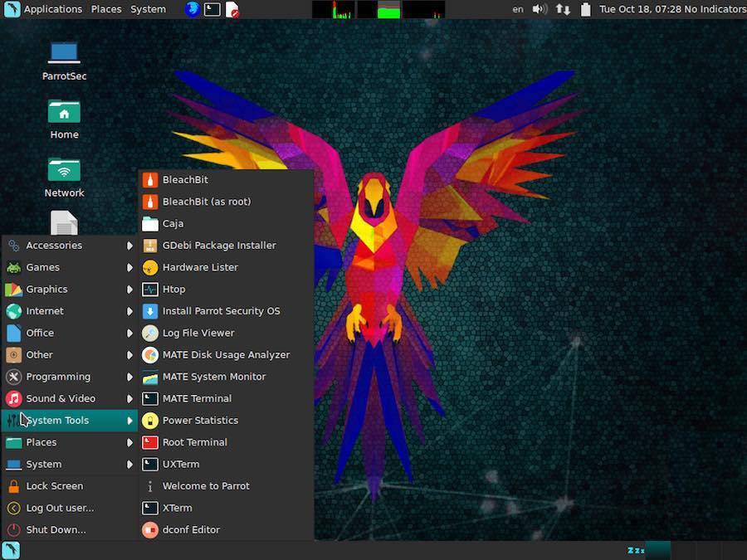Click the Zzz indicator in bottom panel
The image size is (747, 560).
pos(636,551)
